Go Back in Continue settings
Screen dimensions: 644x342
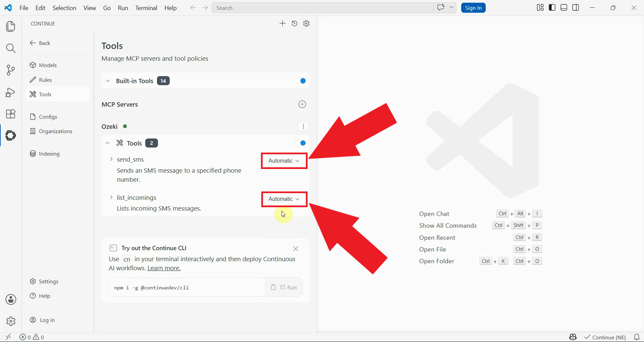pyautogui.click(x=40, y=43)
